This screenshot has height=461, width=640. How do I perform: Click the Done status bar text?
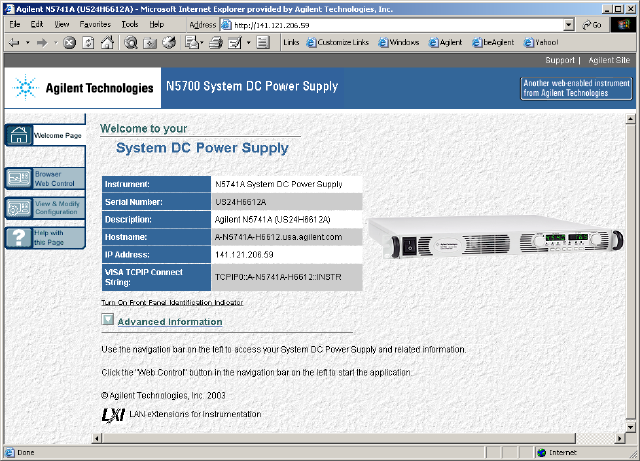[x=25, y=452]
